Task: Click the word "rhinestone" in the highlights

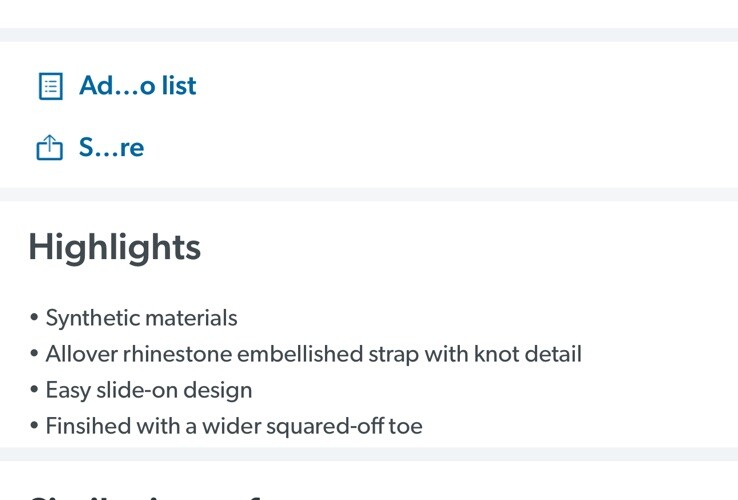Action: tap(177, 354)
